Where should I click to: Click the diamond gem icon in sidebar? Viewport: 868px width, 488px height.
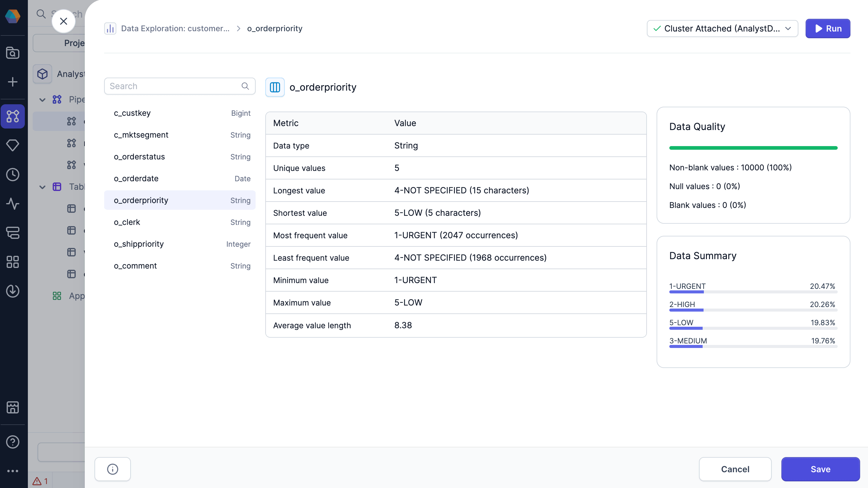(13, 145)
